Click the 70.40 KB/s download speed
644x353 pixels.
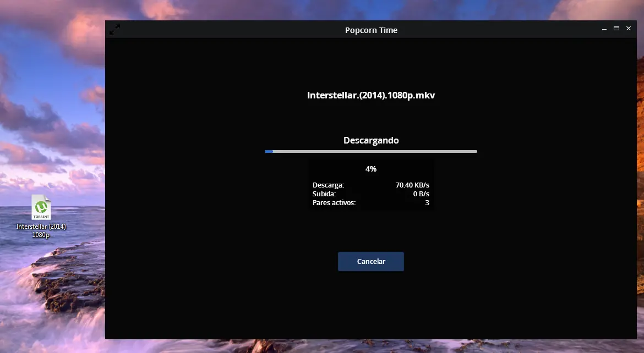tap(412, 185)
